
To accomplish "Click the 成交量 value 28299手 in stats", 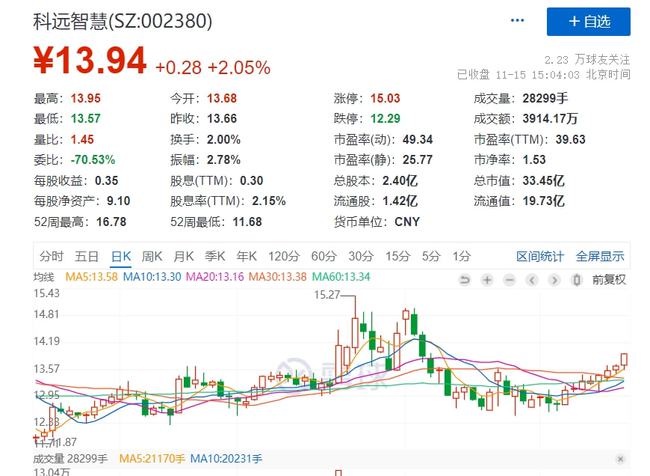I will point(545,98).
